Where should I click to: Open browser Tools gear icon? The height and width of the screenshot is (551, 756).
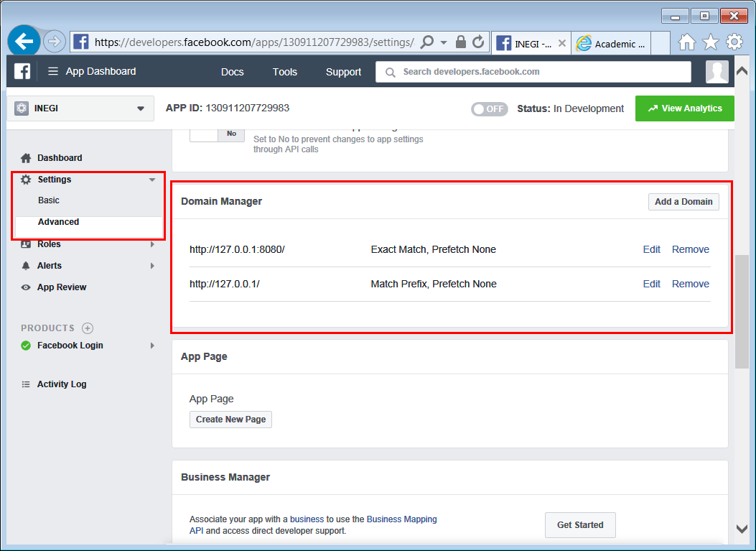(x=734, y=42)
